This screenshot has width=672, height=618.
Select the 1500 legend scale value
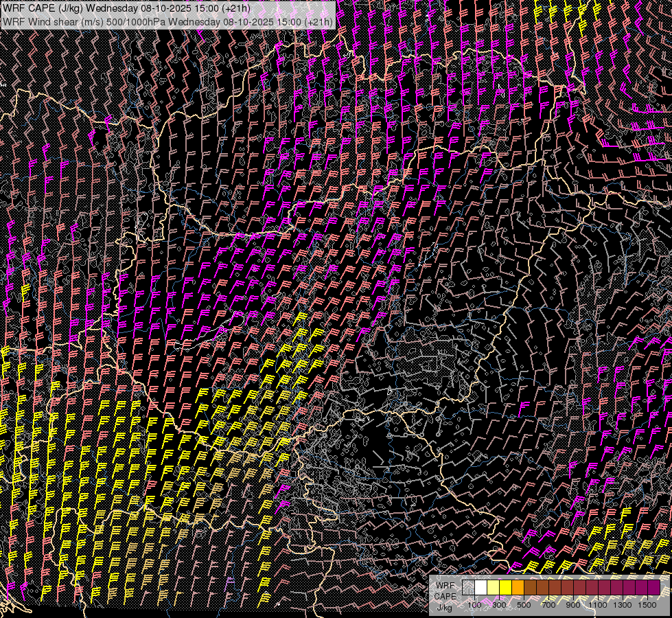pos(647,605)
